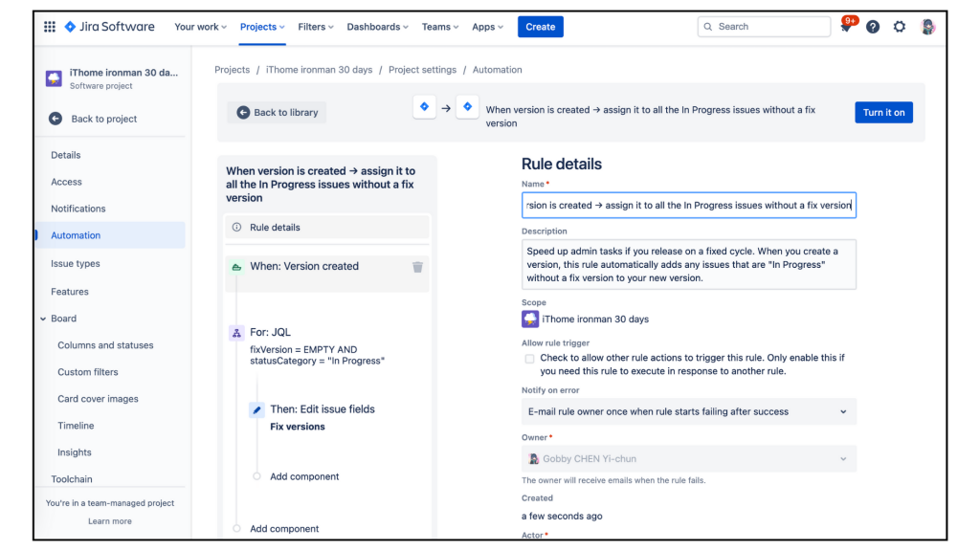
Task: Click the Create button
Action: (541, 27)
